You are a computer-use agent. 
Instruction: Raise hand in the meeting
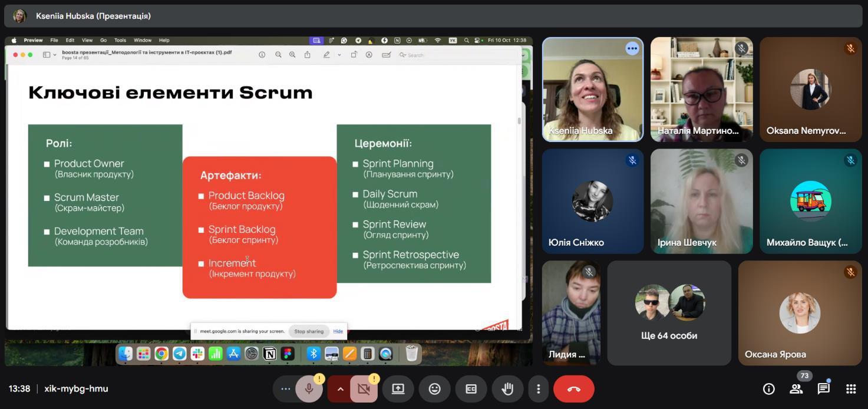click(x=507, y=389)
